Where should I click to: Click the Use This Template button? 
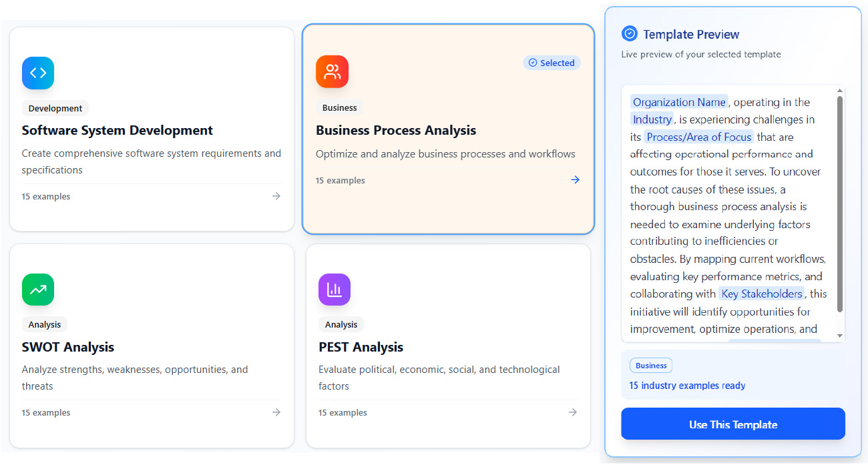click(x=732, y=424)
